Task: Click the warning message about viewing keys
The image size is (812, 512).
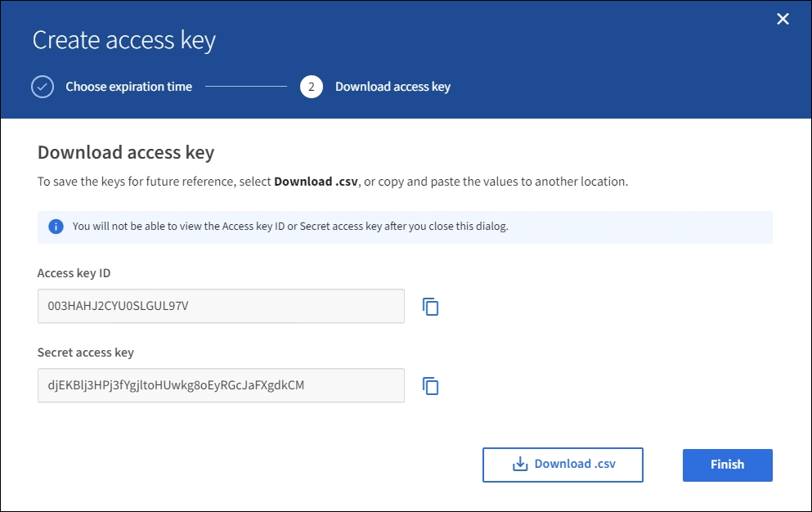Action: (290, 227)
